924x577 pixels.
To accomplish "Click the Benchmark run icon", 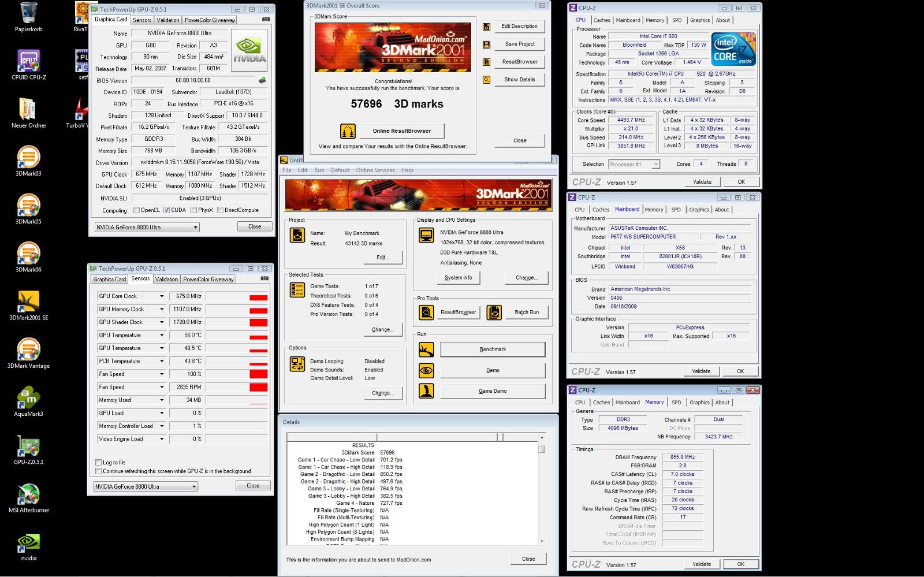I will [x=426, y=349].
